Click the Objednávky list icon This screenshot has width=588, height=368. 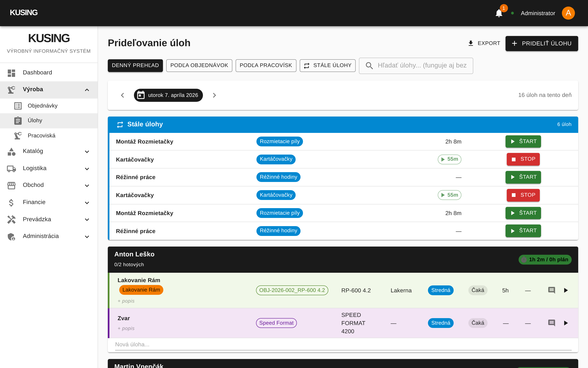tap(18, 106)
